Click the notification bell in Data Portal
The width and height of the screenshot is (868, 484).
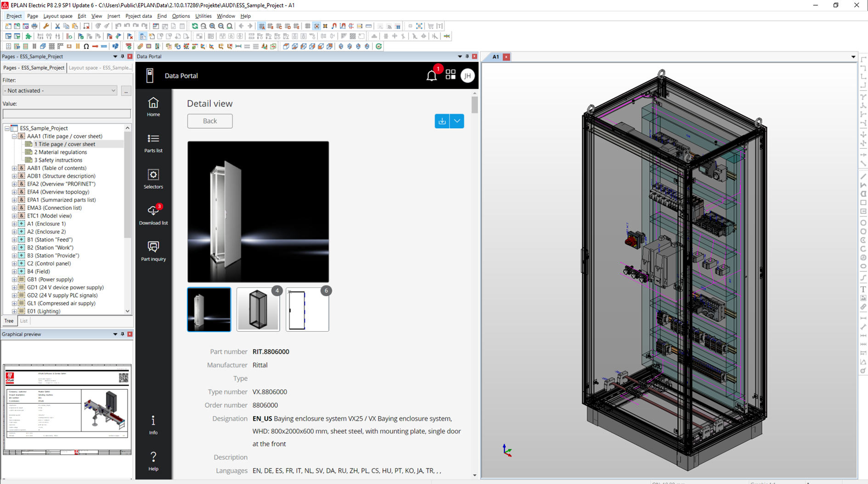431,75
